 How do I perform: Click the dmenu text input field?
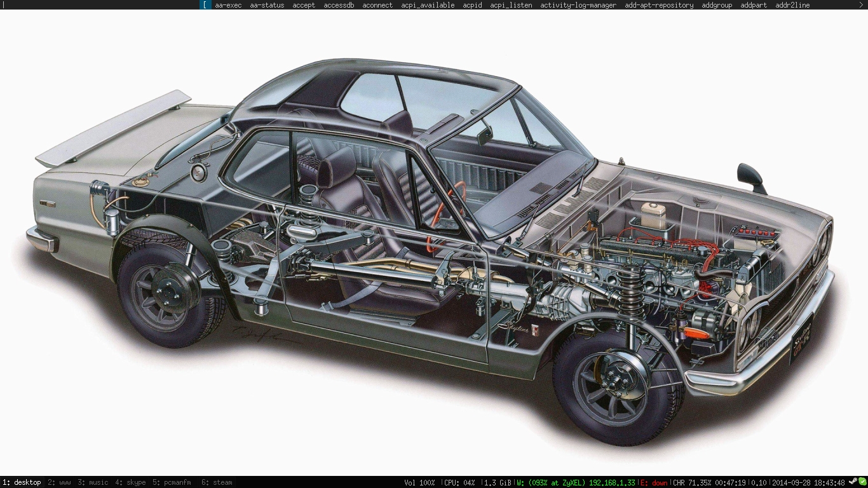tap(100, 5)
